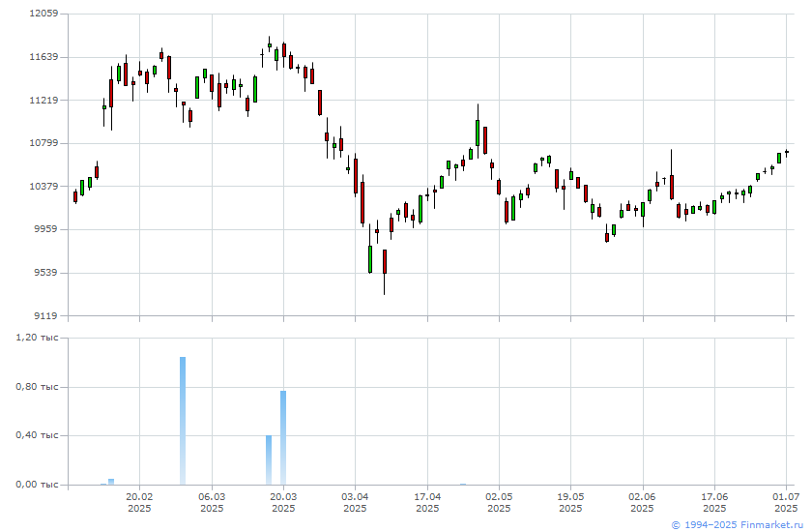Click the 9119 price axis label

[45, 315]
